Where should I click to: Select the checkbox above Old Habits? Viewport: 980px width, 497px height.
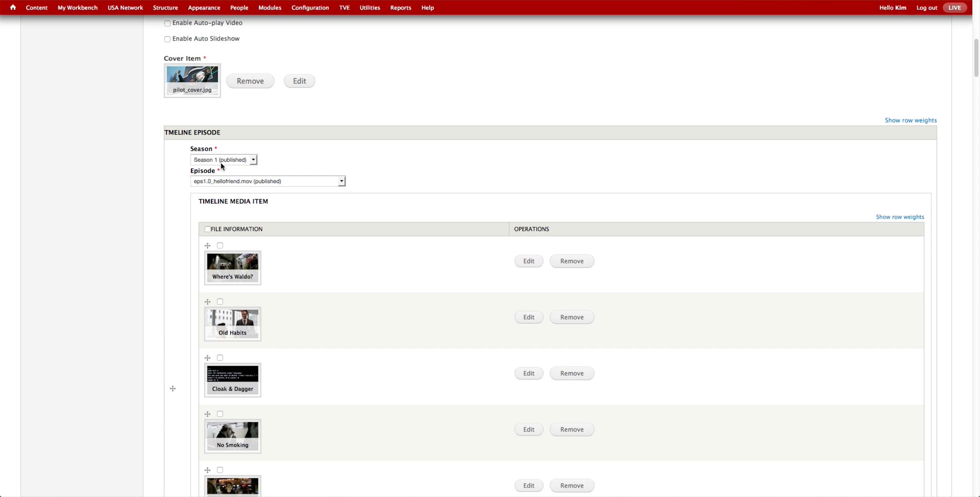tap(220, 301)
